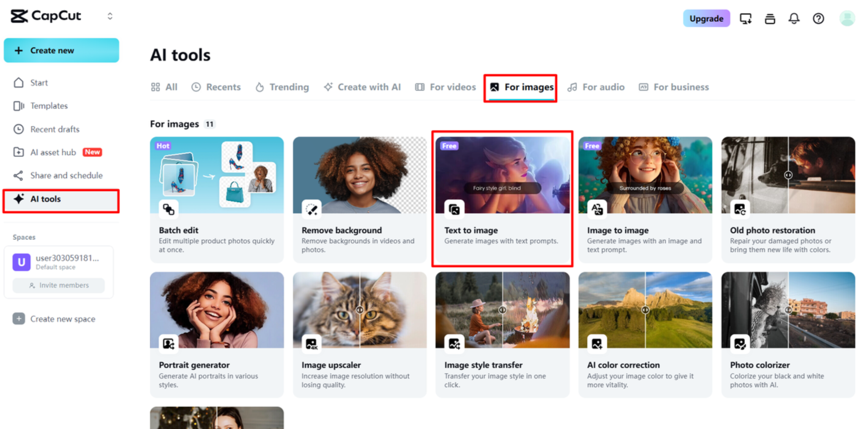Click the Upgrade button
868x429 pixels.
tap(706, 18)
